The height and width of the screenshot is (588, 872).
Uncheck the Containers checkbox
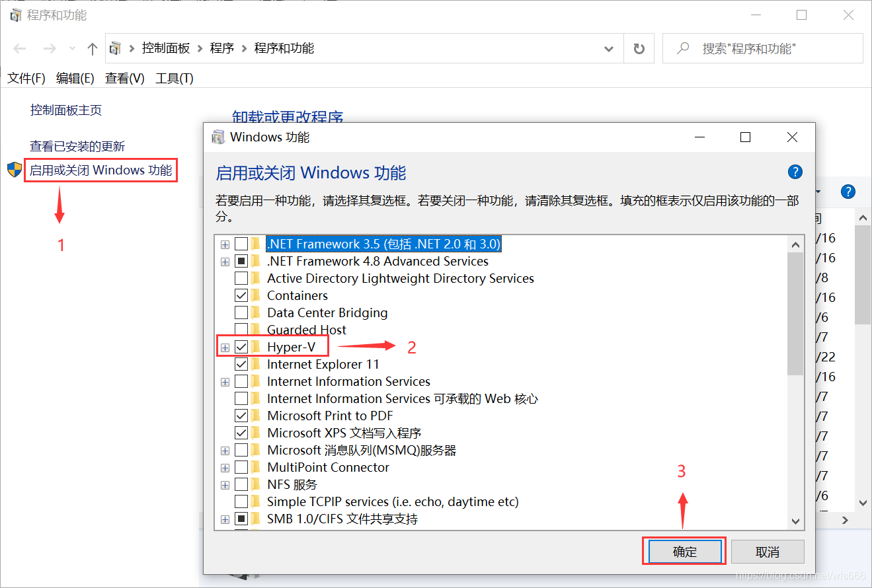[x=241, y=295]
